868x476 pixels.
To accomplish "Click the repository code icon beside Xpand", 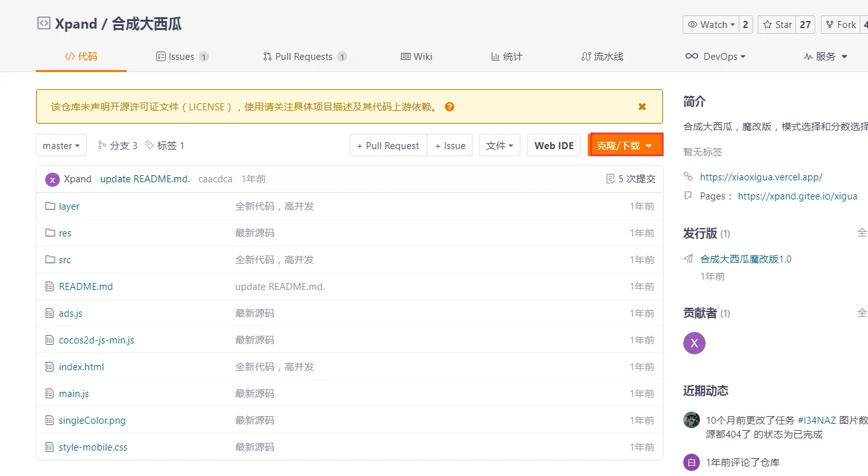I will [x=43, y=24].
